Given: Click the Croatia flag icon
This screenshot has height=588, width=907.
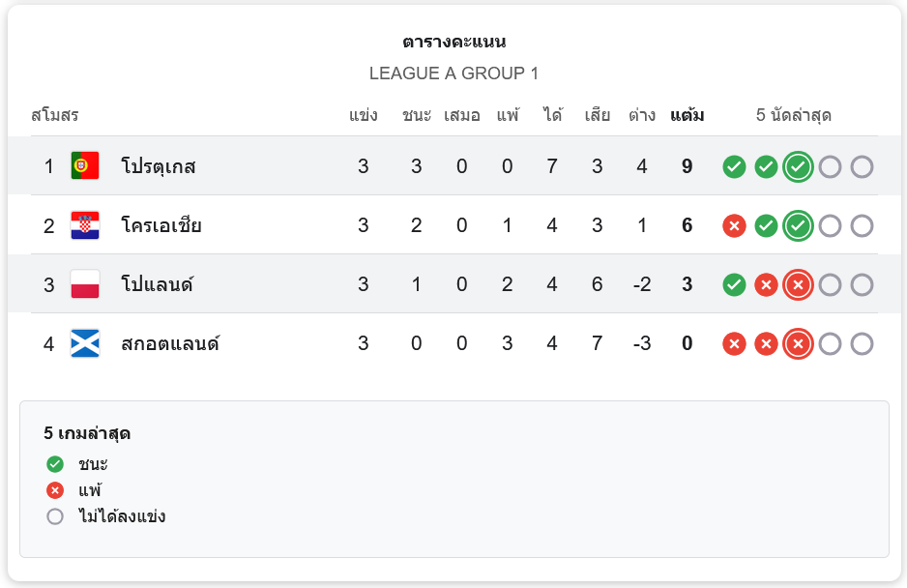Looking at the screenshot, I should [x=85, y=225].
